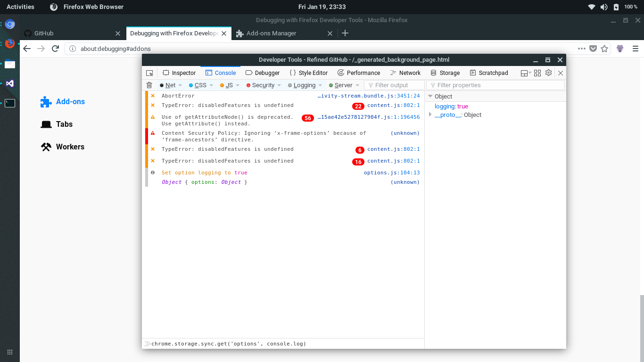Image resolution: width=644 pixels, height=362 pixels.
Task: Click the Refined GitHub extension icon in the Firefox toolbar
Action: pos(620,49)
